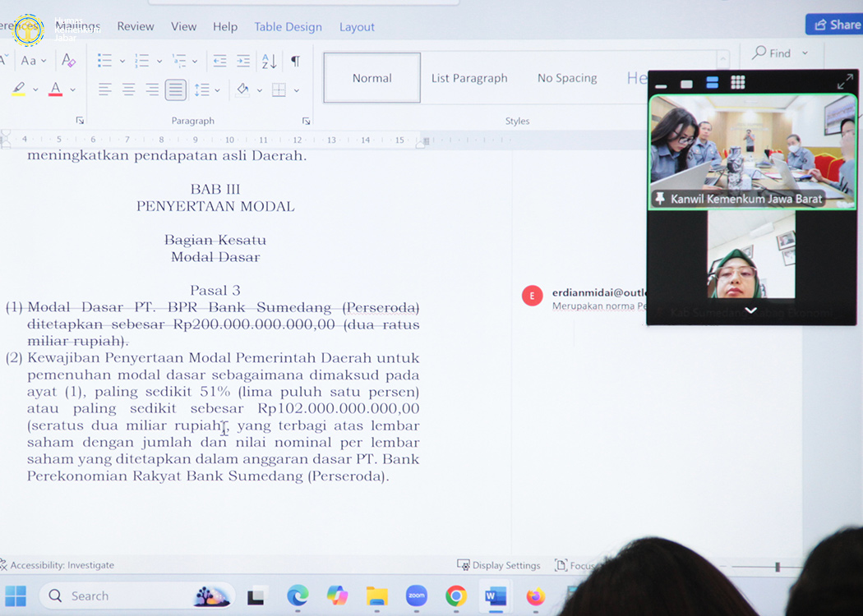Toggle Justify paragraph alignment
The height and width of the screenshot is (616, 863).
(x=176, y=90)
